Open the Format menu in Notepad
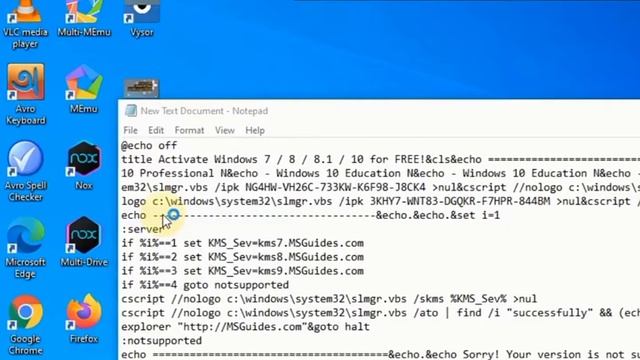640x360 pixels. [x=189, y=130]
